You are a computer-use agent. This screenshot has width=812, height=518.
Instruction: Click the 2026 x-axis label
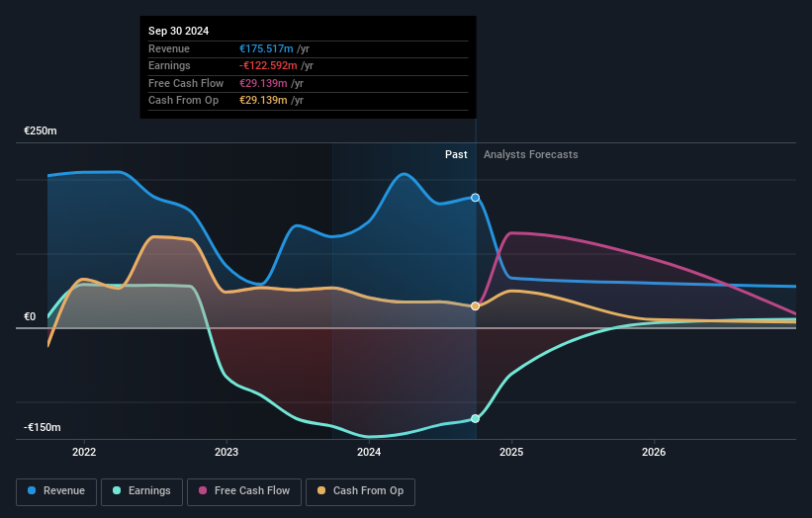point(654,453)
